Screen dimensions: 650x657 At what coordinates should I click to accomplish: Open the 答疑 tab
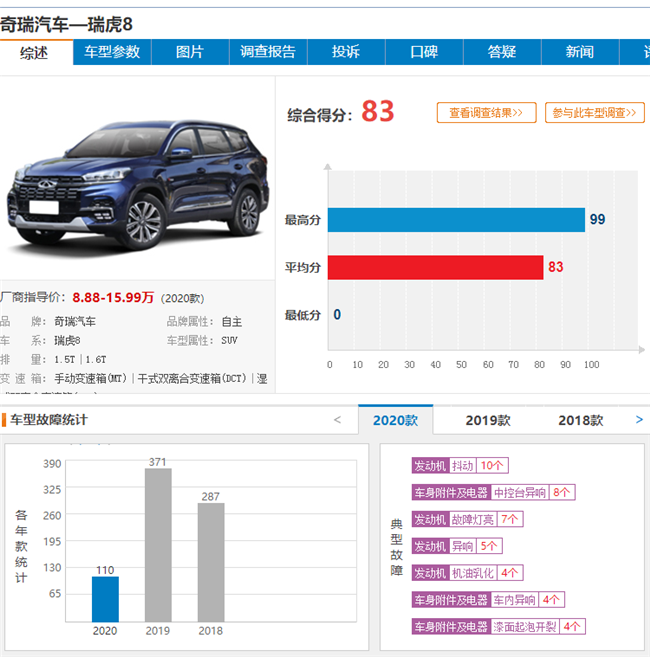[x=502, y=52]
